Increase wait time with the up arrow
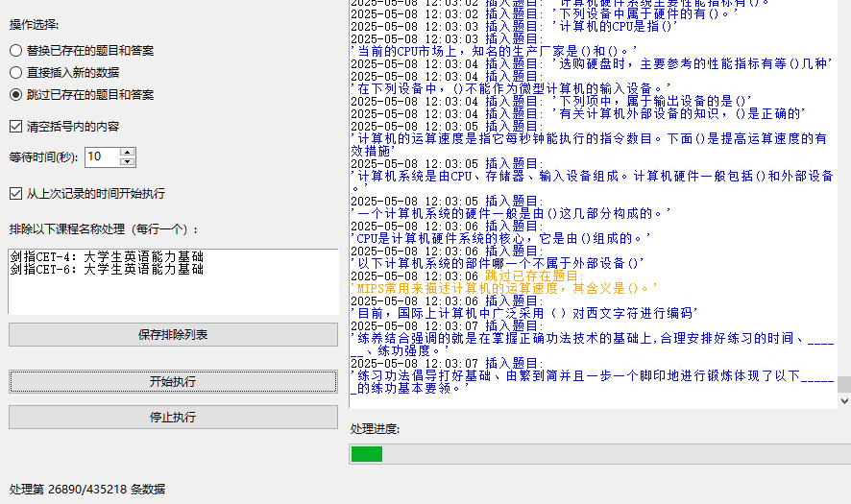The width and height of the screenshot is (851, 504). click(128, 152)
